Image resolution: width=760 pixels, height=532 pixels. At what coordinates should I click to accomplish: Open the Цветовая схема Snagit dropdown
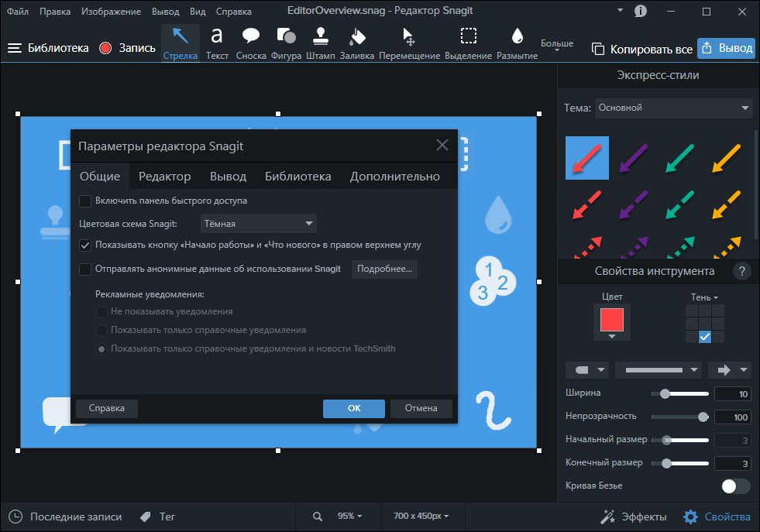click(x=258, y=223)
